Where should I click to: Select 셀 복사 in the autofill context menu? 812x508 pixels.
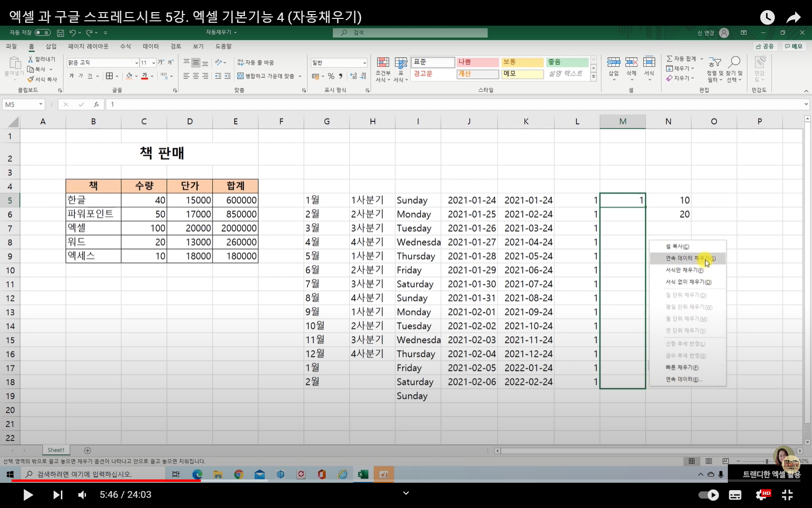tap(687, 247)
